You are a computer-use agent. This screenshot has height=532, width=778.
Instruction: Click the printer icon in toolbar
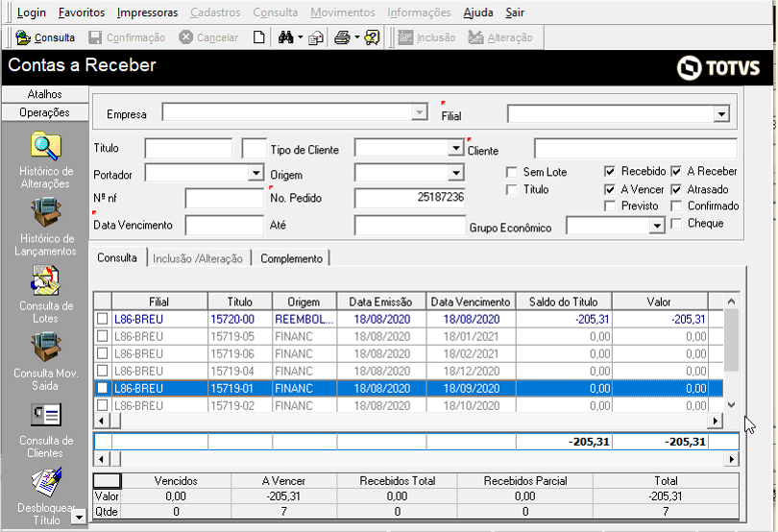click(342, 37)
